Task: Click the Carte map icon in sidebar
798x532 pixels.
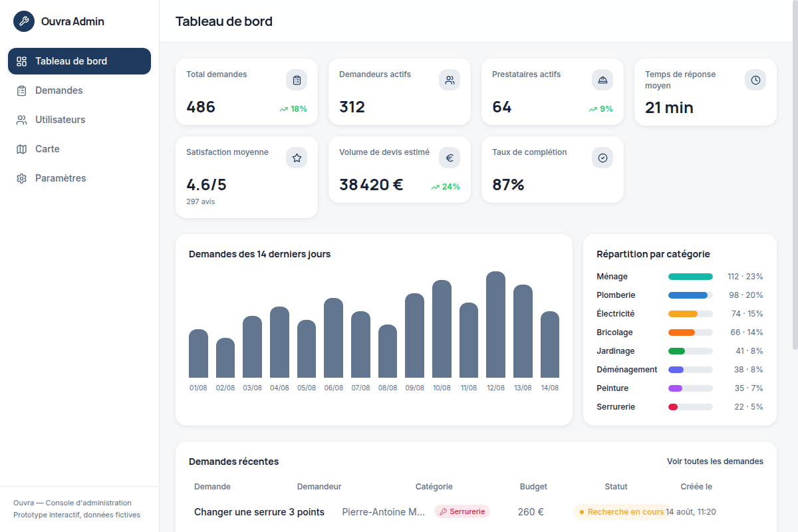Action: [x=21, y=149]
